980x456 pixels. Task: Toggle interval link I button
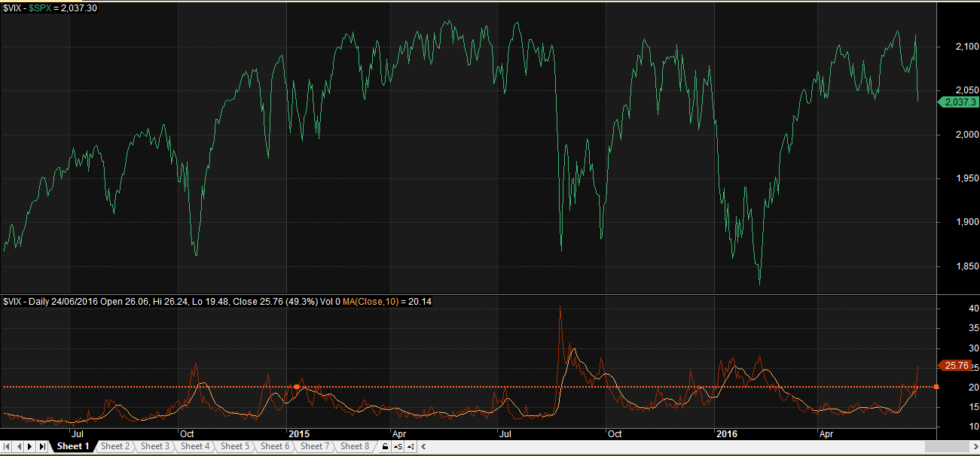point(411,446)
